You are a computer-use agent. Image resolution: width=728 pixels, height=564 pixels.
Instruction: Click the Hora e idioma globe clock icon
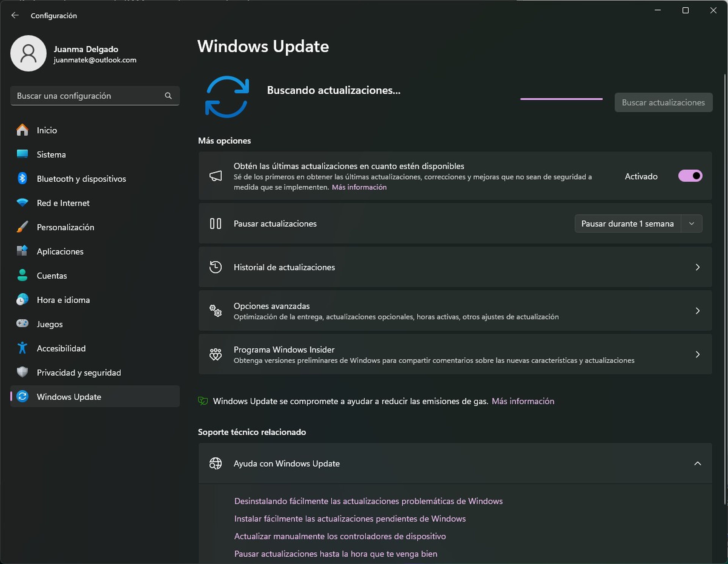[x=22, y=299]
